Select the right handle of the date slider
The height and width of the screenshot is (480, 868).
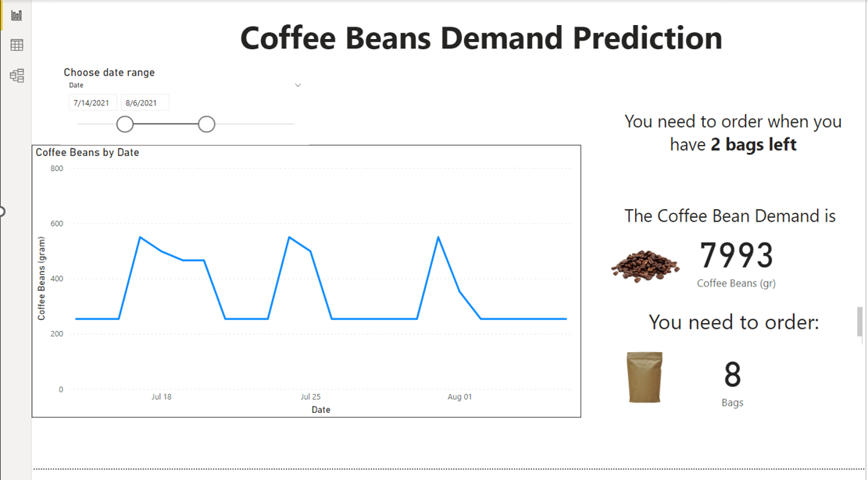pos(206,123)
